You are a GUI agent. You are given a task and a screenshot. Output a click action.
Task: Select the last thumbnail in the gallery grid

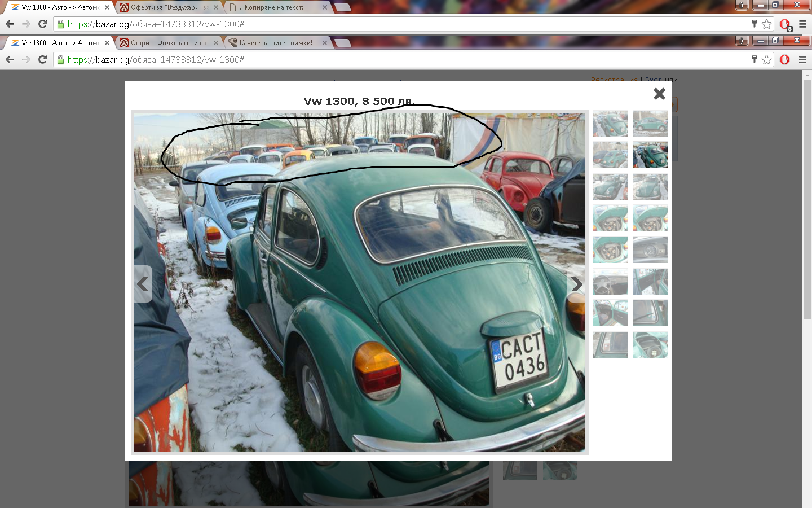point(650,345)
